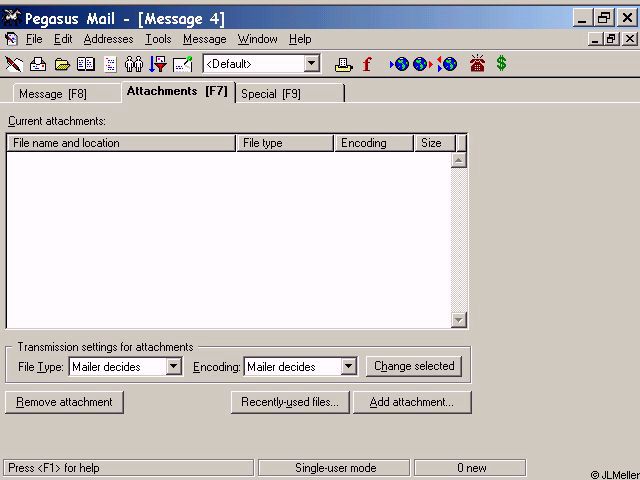Click the Single-user mode status panel
Image resolution: width=640 pixels, height=480 pixels.
click(x=334, y=468)
